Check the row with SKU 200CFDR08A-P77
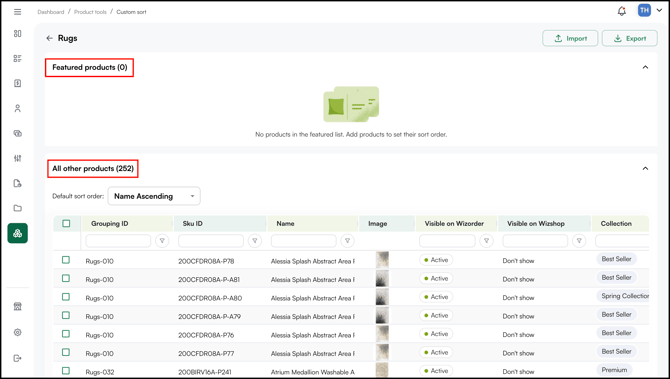670x379 pixels. click(66, 352)
